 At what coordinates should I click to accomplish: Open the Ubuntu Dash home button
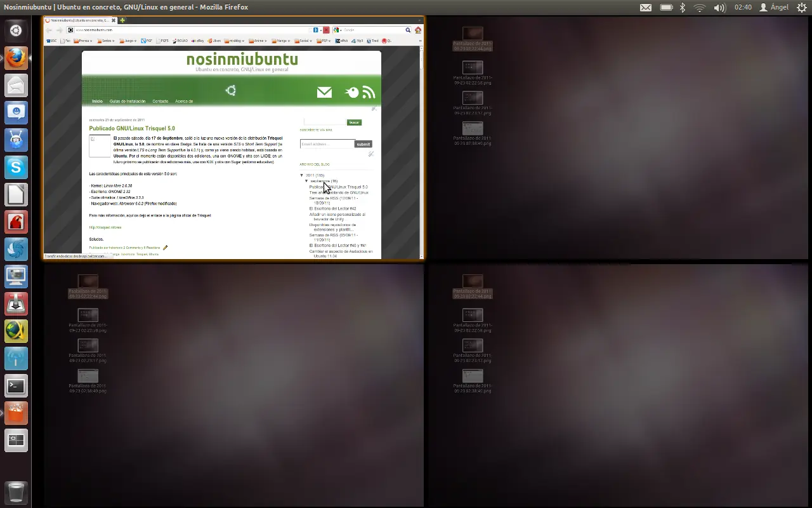coord(16,30)
